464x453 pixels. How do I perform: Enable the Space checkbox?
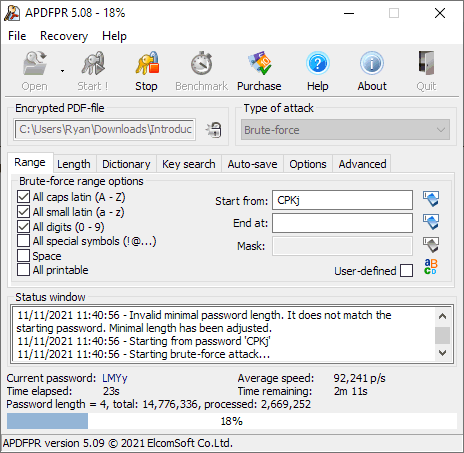(x=23, y=256)
